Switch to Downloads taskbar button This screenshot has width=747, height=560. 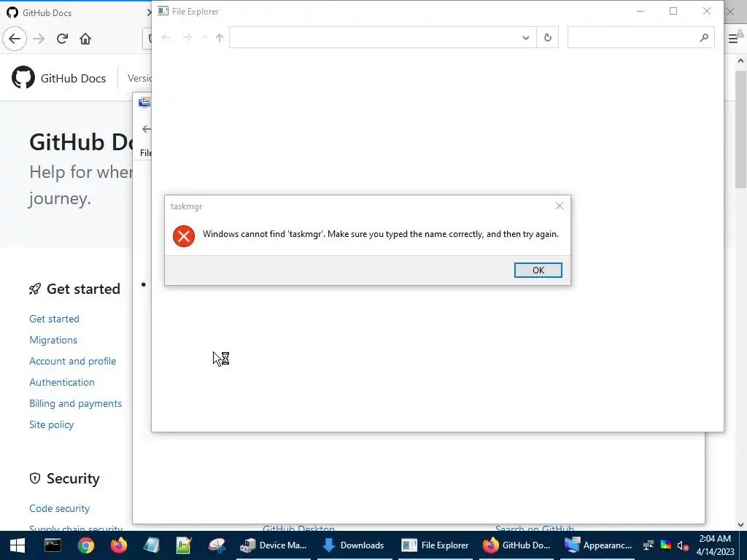click(x=355, y=545)
